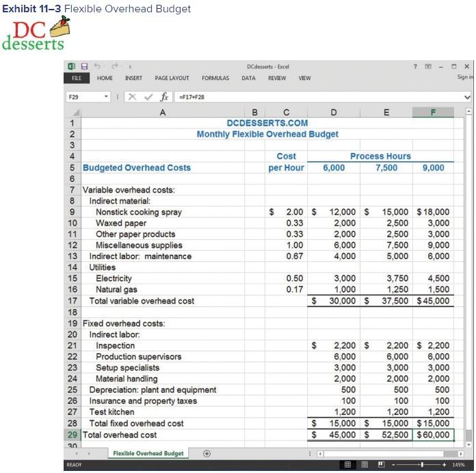Open the REVIEW ribbon tab
476x473 pixels.
277,78
